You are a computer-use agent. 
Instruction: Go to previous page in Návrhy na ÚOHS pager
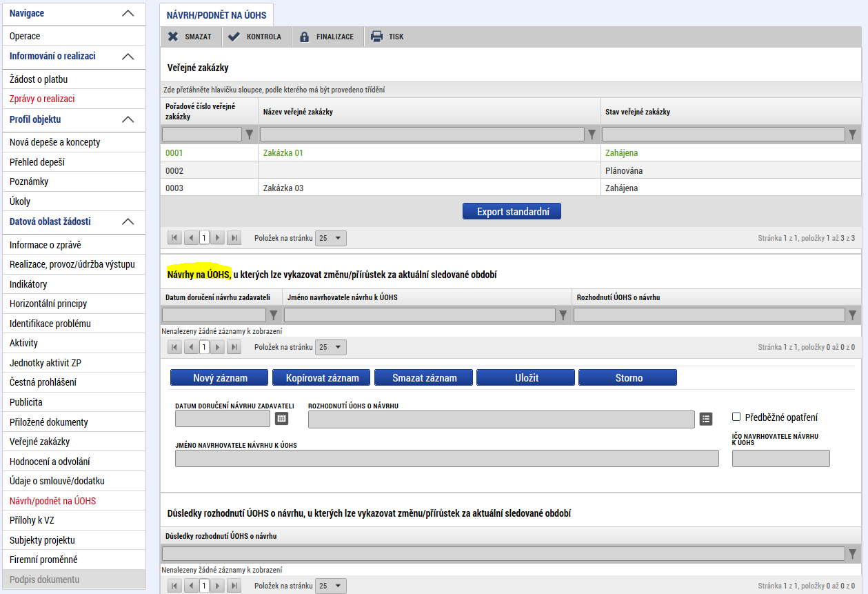click(x=192, y=347)
